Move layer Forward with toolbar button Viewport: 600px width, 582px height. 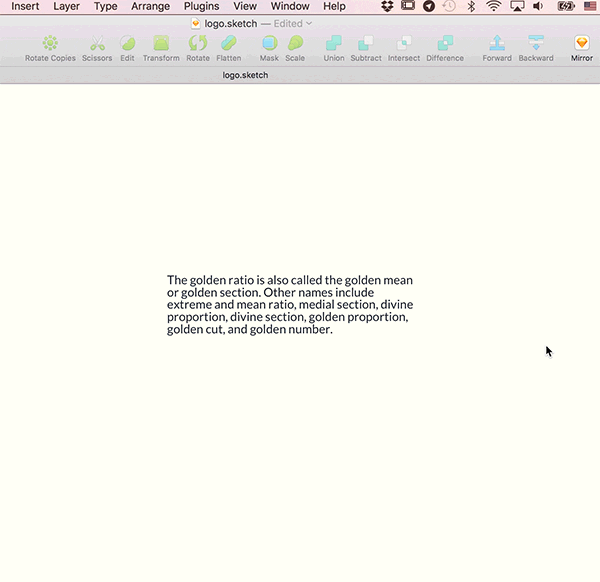[497, 43]
